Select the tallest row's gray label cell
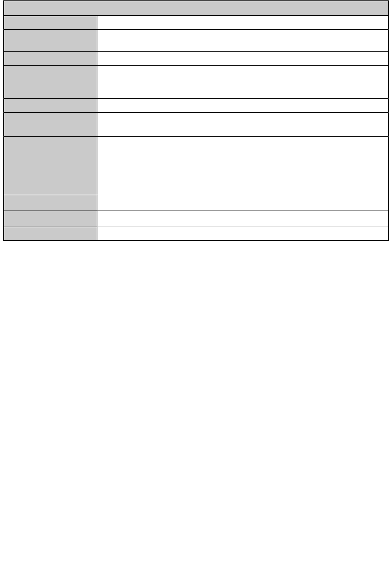The image size is (392, 566). tap(50, 166)
